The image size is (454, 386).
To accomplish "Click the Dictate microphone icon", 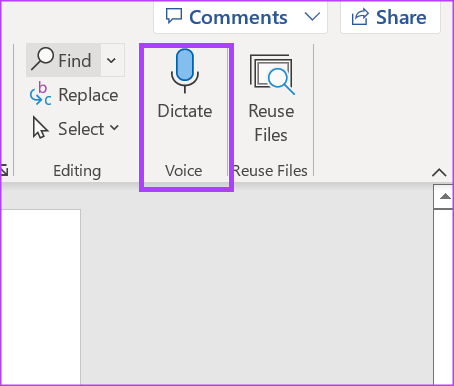I will [185, 71].
